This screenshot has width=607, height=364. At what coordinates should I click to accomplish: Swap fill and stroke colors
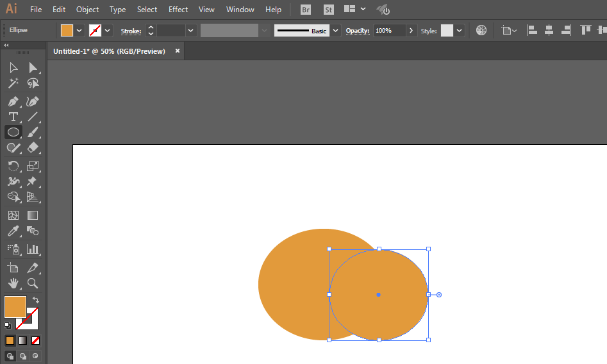(36, 300)
